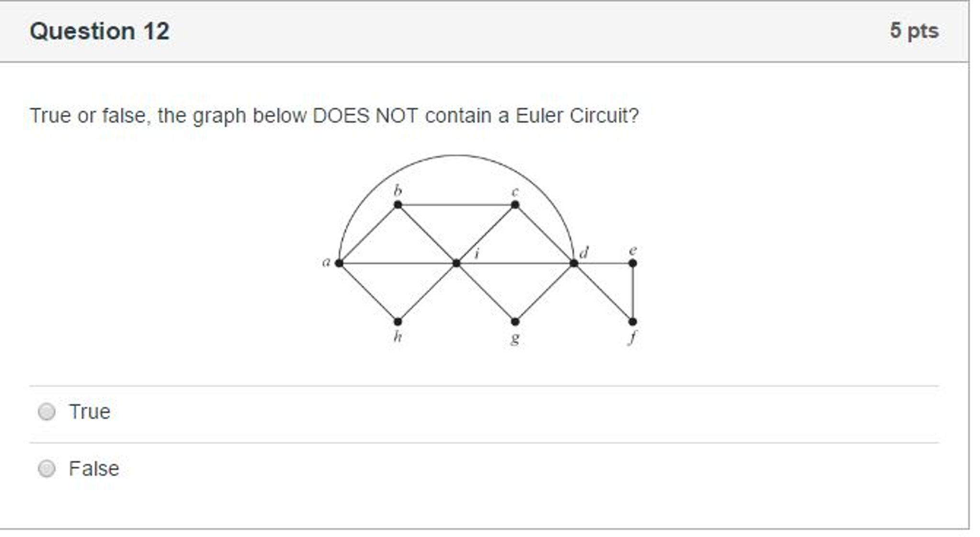Select the False radio button

pos(46,468)
